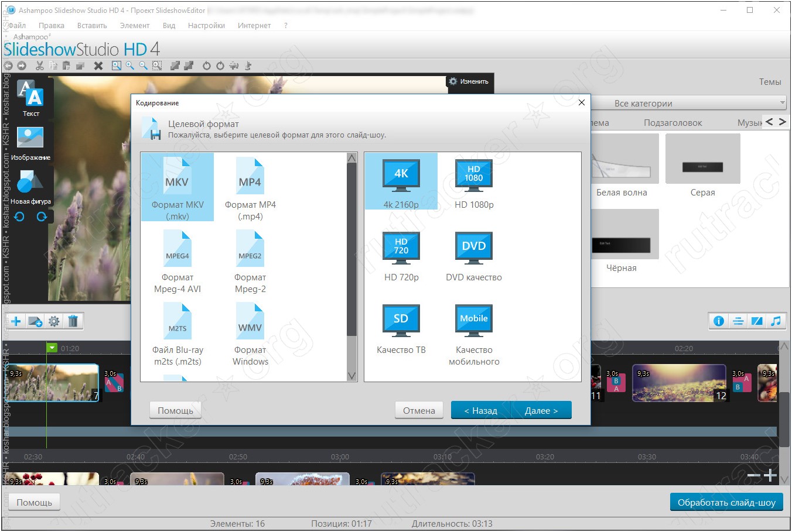Click the blue info icon on right panel
This screenshot has width=792, height=532.
tap(719, 321)
